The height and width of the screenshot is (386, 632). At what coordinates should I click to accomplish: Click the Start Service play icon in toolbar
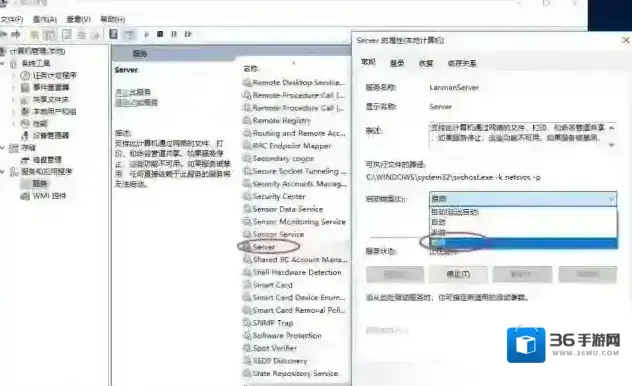click(x=146, y=35)
